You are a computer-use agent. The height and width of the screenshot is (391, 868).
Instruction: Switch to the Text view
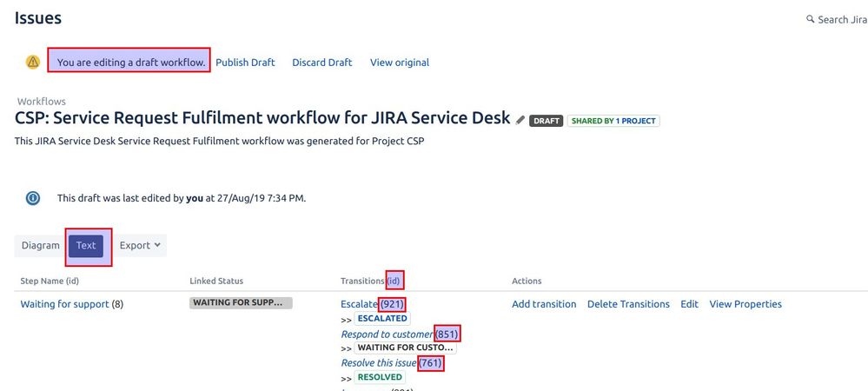pos(86,245)
